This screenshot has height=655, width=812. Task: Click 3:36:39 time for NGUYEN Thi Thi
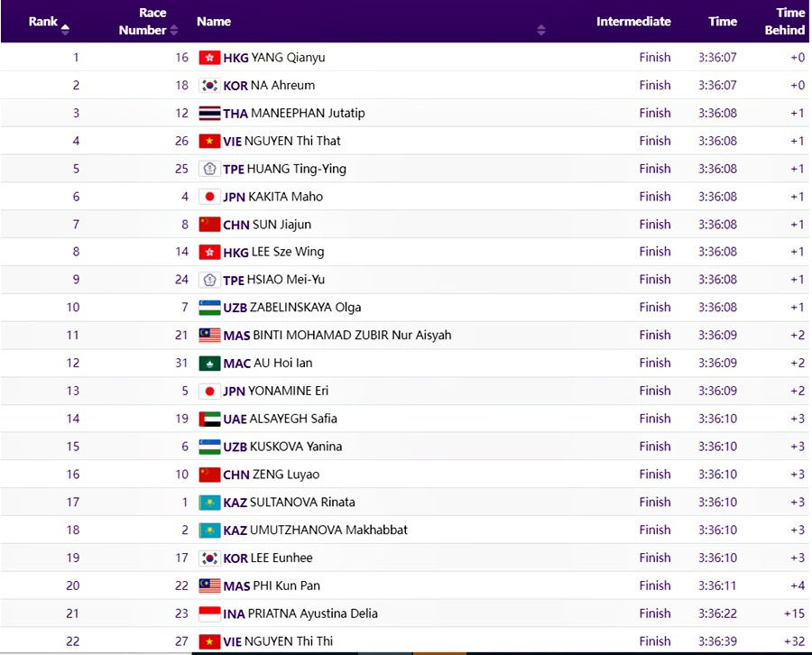[717, 641]
